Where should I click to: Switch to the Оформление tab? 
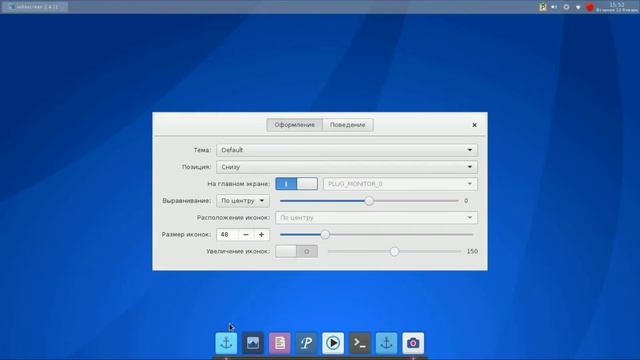tap(294, 125)
